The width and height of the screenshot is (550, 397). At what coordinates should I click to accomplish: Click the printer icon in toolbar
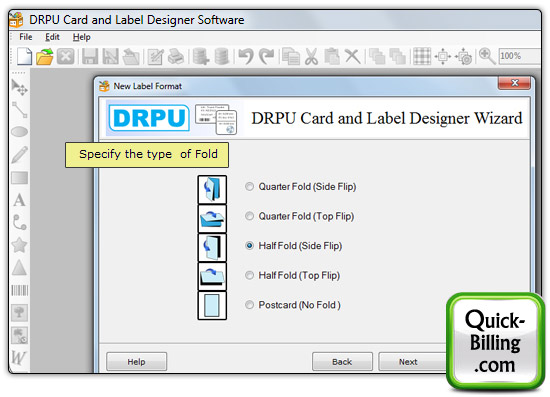[x=176, y=56]
